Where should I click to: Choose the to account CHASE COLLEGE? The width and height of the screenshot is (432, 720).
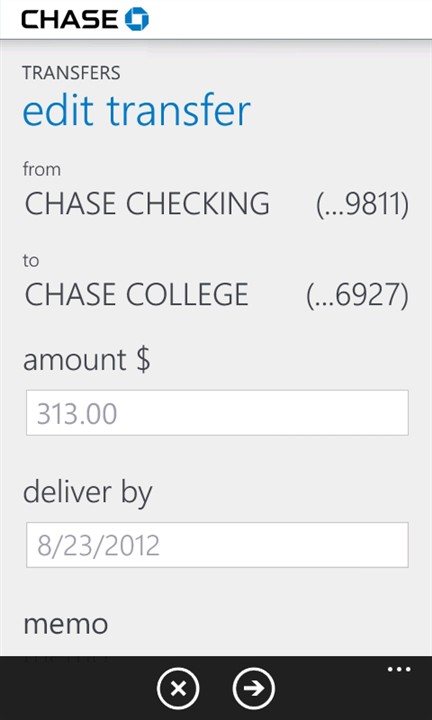136,295
